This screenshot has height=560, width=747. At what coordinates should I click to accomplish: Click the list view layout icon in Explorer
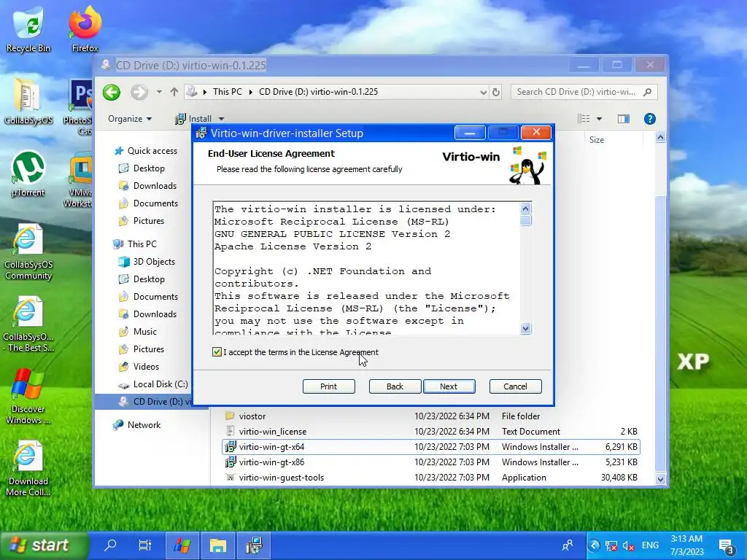[584, 119]
